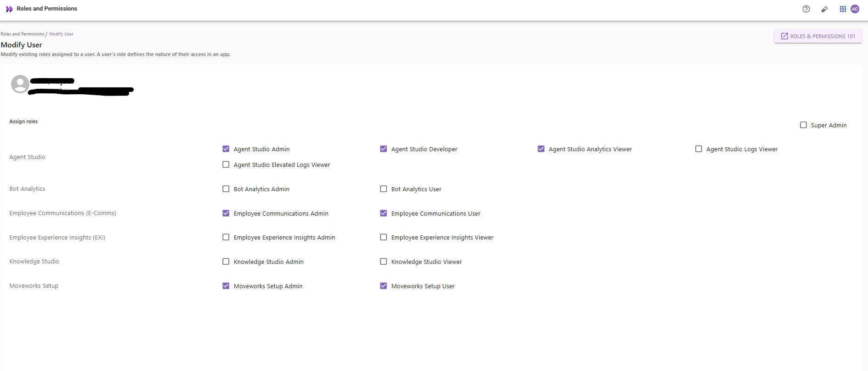The width and height of the screenshot is (868, 371).
Task: Uncheck Employee Communications Admin
Action: [x=226, y=213]
